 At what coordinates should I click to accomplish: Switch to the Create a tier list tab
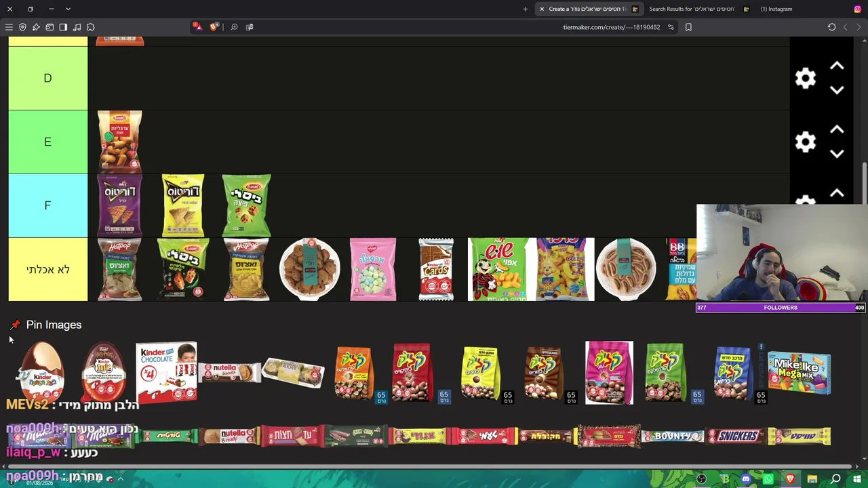(588, 9)
